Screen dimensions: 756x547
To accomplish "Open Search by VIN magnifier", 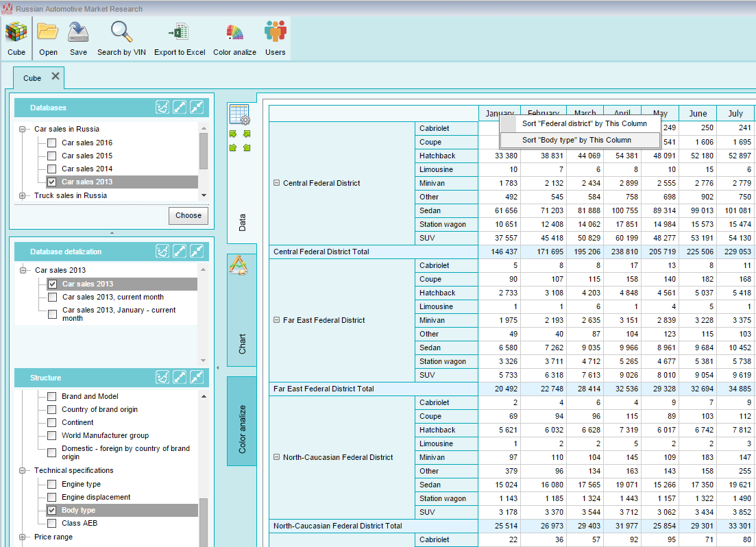I will tap(121, 32).
